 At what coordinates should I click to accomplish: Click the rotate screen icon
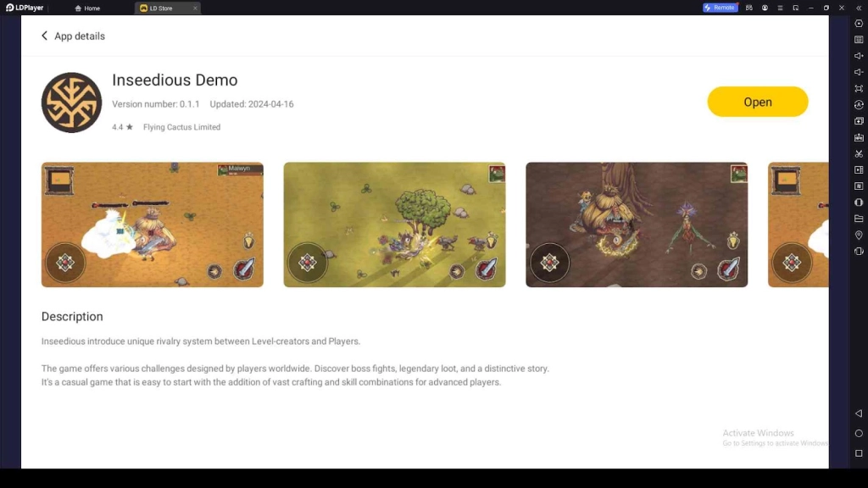click(859, 251)
